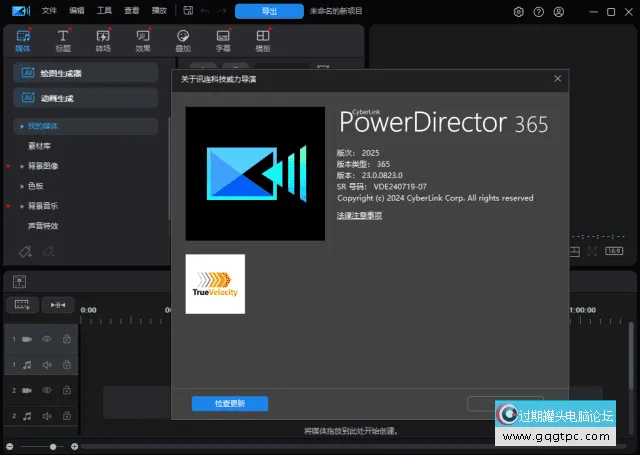Toggle lock on video track 2
The width and height of the screenshot is (640, 455).
point(67,390)
